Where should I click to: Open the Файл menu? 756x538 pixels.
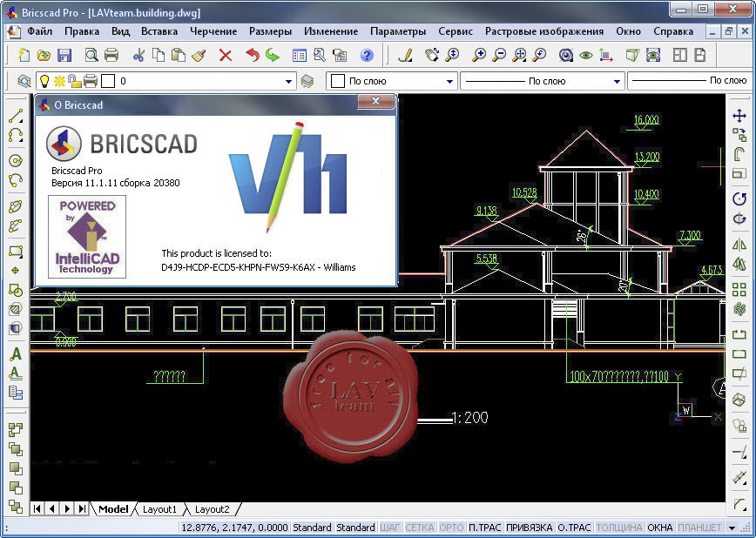39,31
